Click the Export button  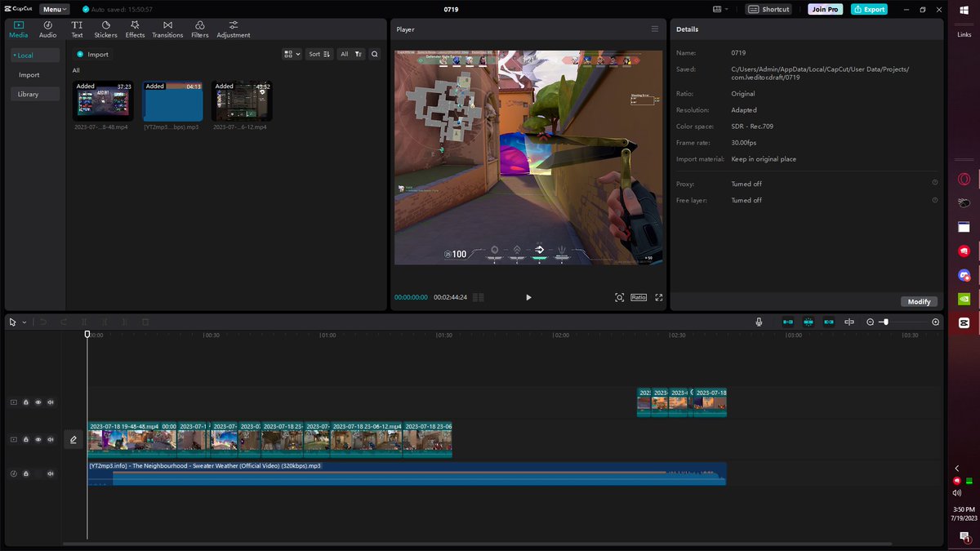(x=869, y=9)
